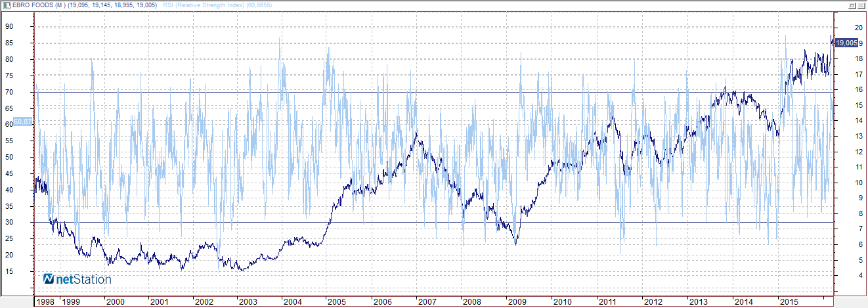Click the 60,87 RSI value tag
Viewport: 868px width, 308px height.
tap(22, 121)
